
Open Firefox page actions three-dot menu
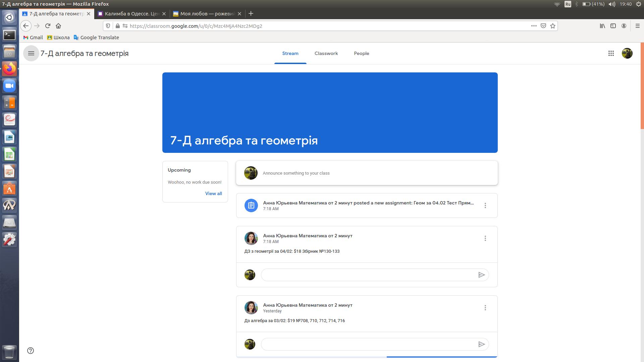(x=534, y=26)
